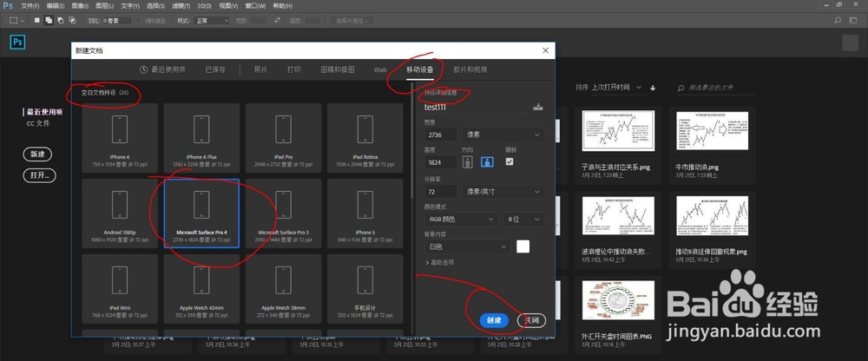The width and height of the screenshot is (868, 361).
Task: Open the 文件(F) menu
Action: 30,6
